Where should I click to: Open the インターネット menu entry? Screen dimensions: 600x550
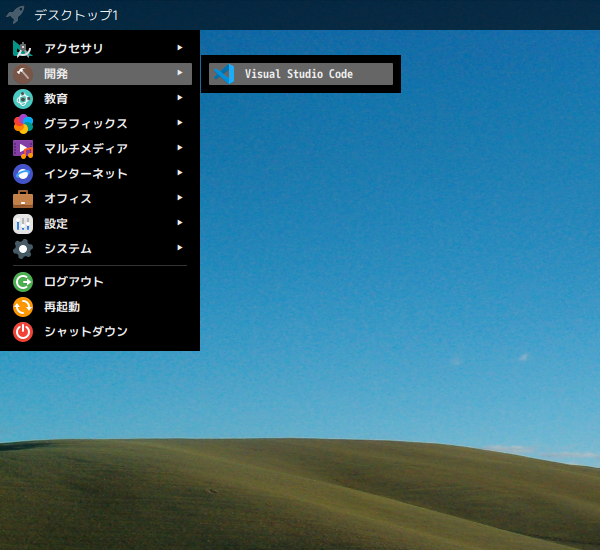click(x=100, y=174)
